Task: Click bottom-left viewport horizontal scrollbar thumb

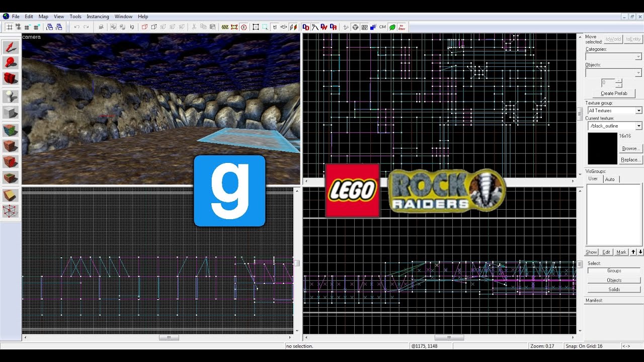Action: [x=169, y=337]
